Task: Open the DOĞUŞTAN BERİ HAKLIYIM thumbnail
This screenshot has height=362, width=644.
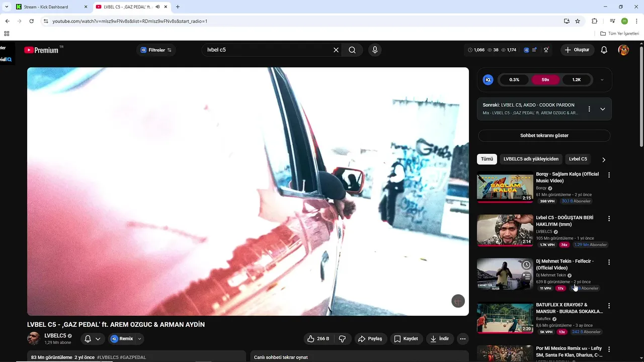Action: [505, 230]
